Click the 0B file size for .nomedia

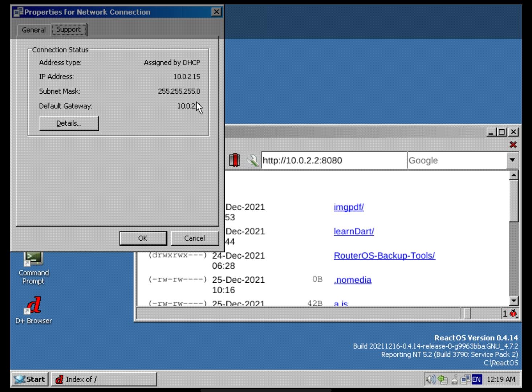pyautogui.click(x=317, y=279)
